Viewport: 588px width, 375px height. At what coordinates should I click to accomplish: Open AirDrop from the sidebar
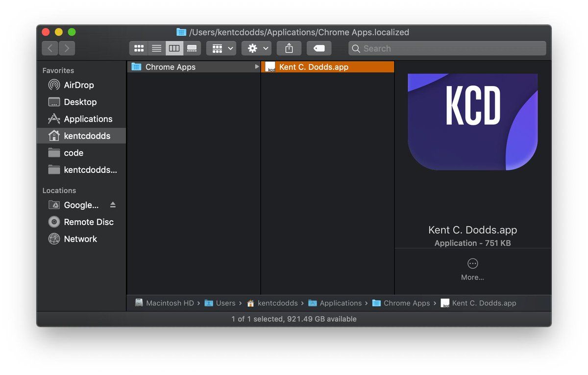tap(78, 85)
